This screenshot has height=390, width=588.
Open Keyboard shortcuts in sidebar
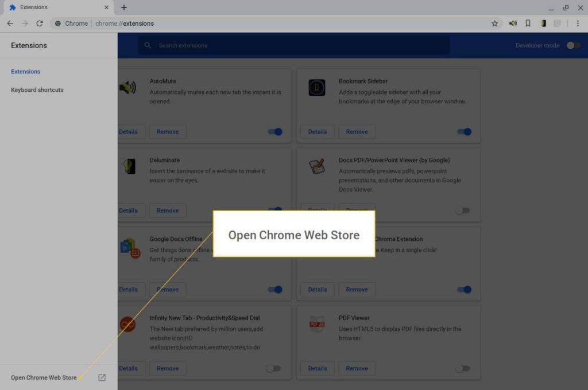point(37,90)
